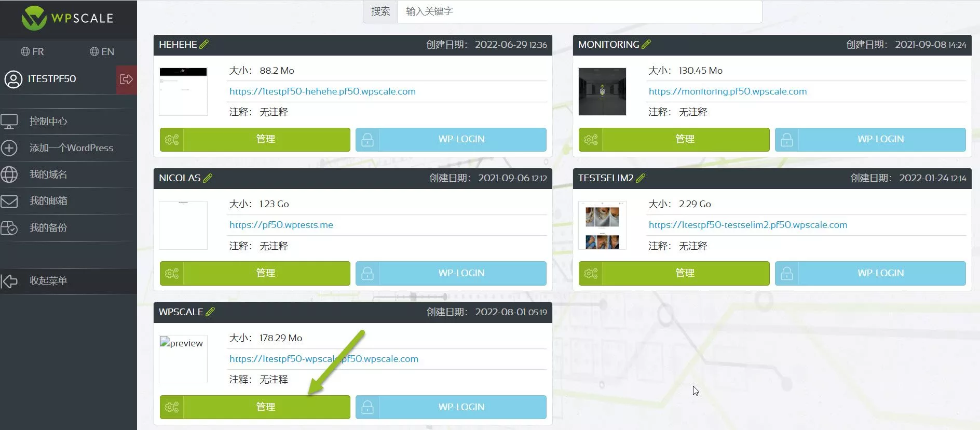Click the gears icon on WPSCALE card
The width and height of the screenshot is (980, 430).
172,407
